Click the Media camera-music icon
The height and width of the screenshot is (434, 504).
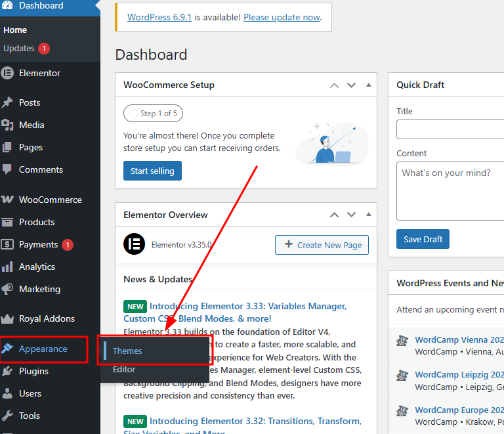pyautogui.click(x=7, y=125)
